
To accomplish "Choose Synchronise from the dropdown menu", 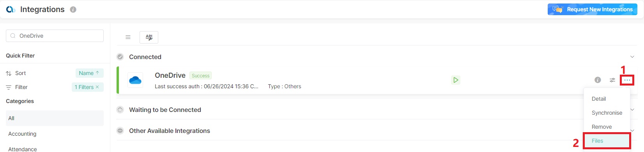I will click(x=607, y=113).
